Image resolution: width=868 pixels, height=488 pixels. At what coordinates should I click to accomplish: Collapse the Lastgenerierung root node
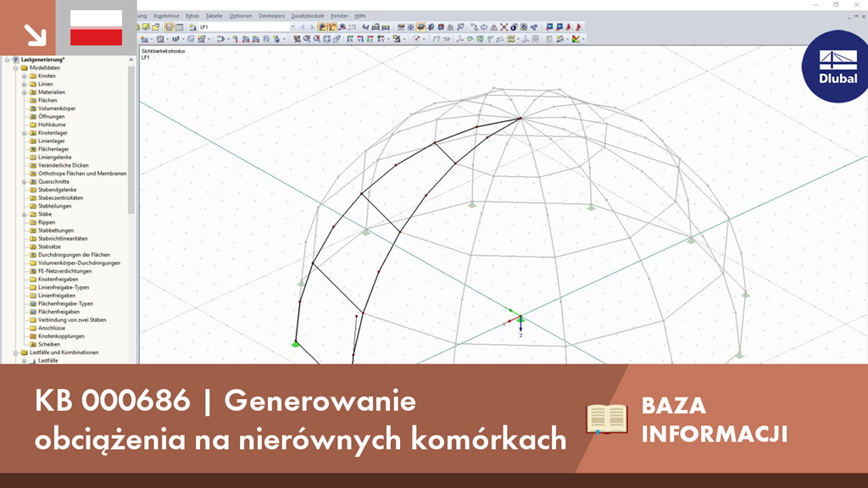7,60
